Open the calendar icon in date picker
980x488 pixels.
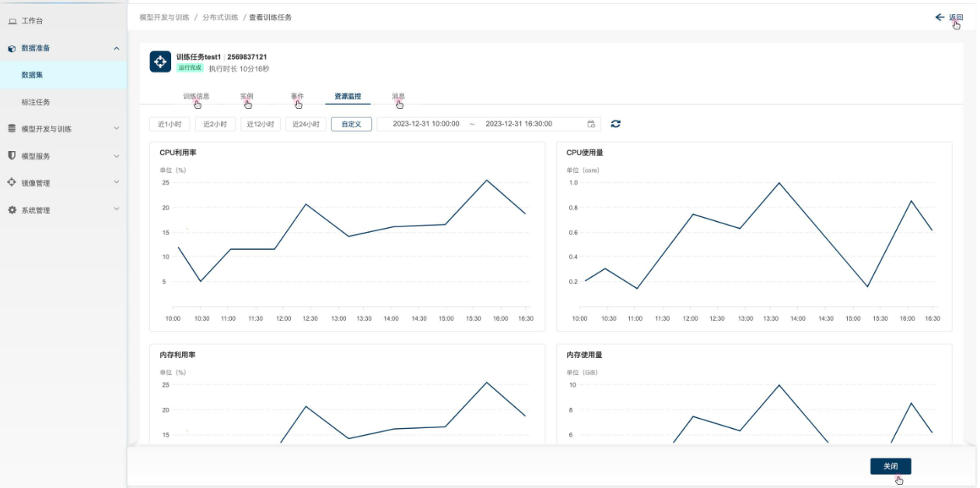coord(591,124)
